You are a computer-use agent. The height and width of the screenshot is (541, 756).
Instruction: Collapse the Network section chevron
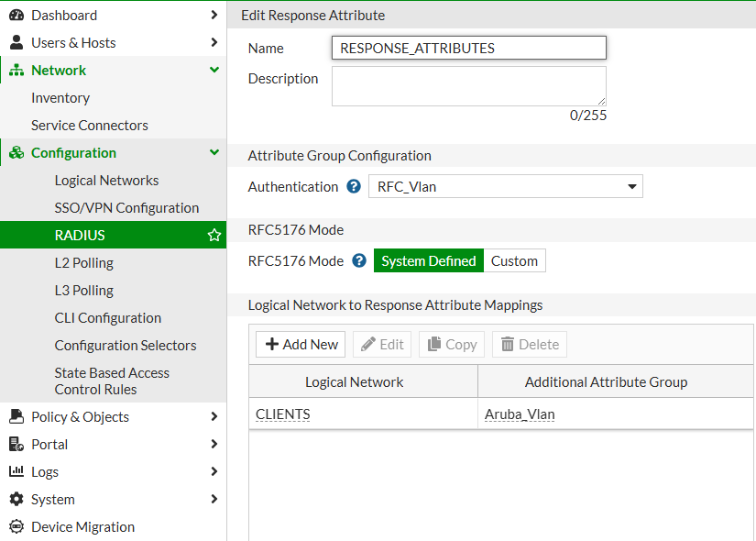pos(214,70)
